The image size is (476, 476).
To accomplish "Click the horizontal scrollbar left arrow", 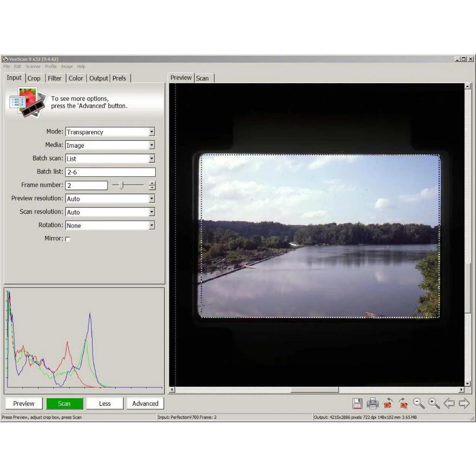I will tap(172, 390).
